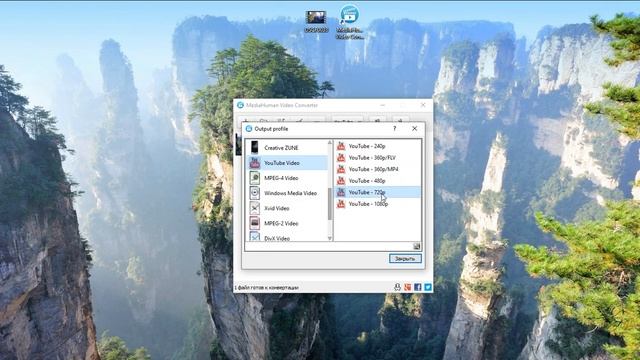Select 'Creative ZUNE' text in profile list
640x360 pixels.
pos(281,148)
